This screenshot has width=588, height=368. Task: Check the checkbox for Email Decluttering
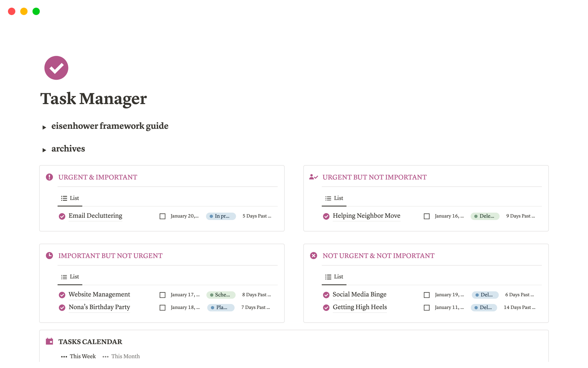click(162, 216)
